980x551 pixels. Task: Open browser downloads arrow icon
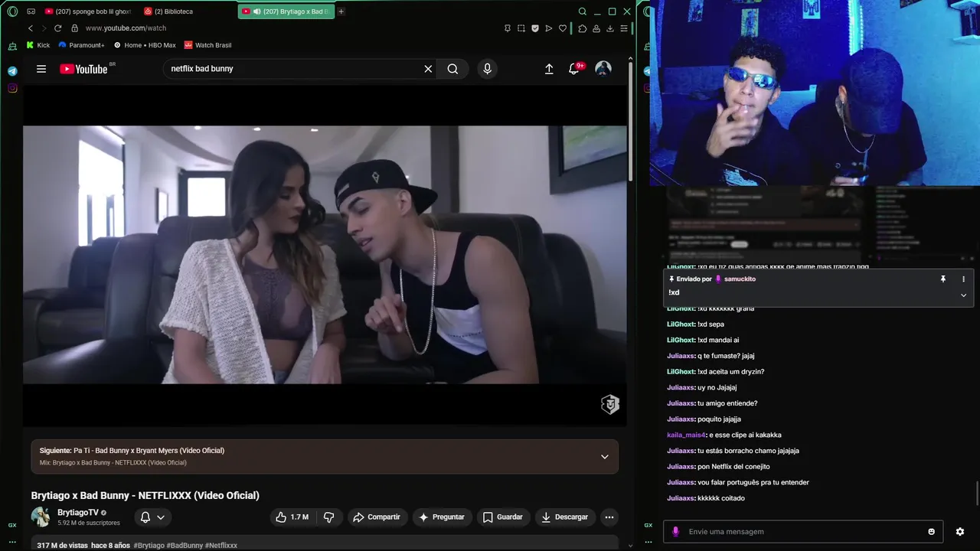[610, 28]
